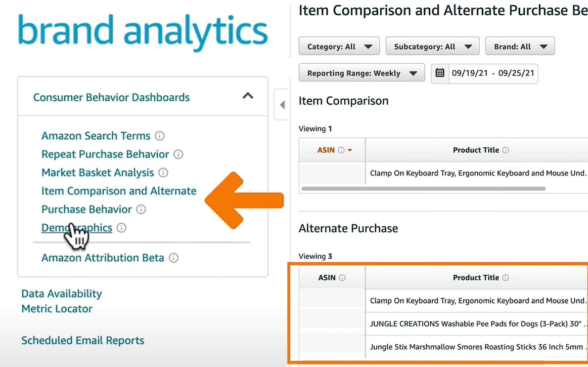Click info icon next to Market Basket Analysis
The width and height of the screenshot is (588, 367).
(163, 173)
